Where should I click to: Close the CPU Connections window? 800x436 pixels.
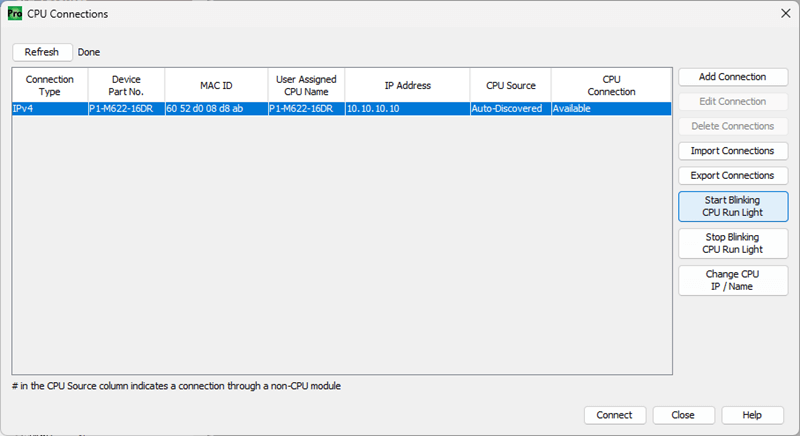click(784, 14)
